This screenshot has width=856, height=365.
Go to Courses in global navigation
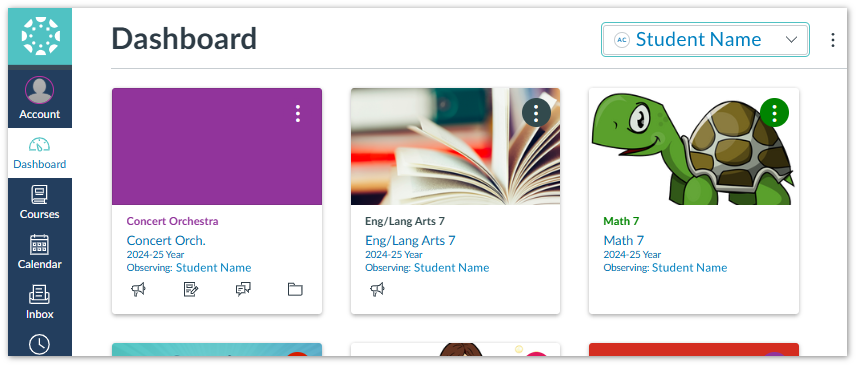click(40, 202)
